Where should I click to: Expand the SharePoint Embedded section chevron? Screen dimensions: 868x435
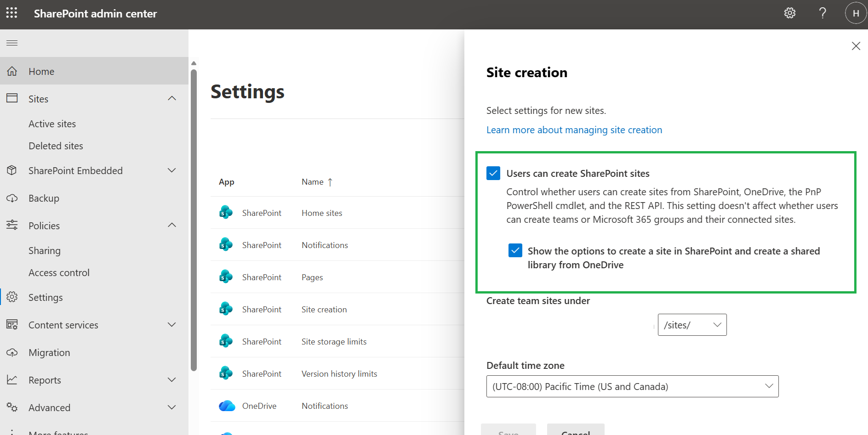point(172,170)
